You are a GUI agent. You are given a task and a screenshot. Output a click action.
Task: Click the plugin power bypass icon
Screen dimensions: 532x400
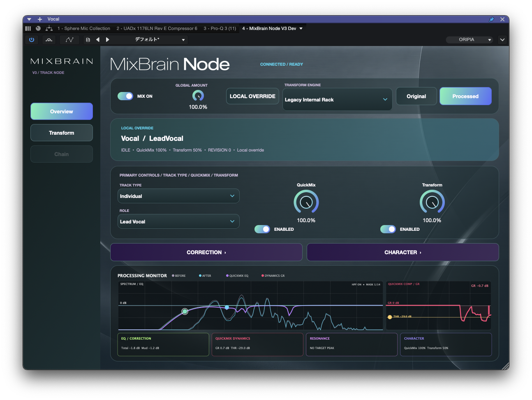pyautogui.click(x=32, y=40)
